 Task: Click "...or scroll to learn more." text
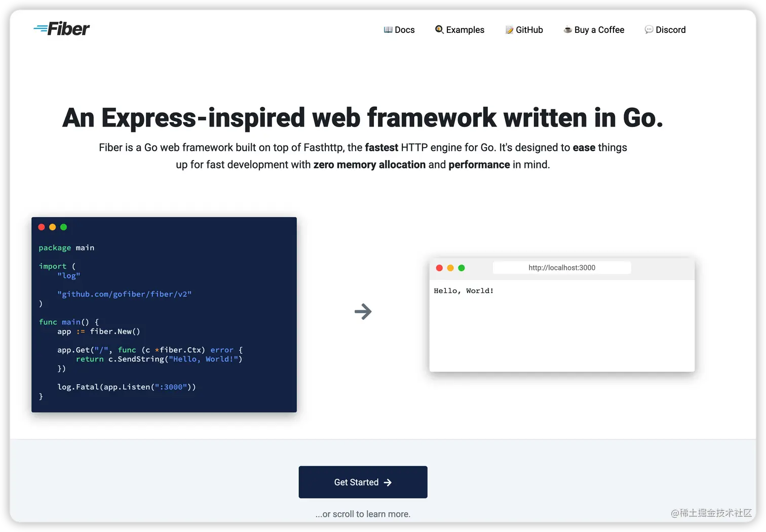[363, 514]
